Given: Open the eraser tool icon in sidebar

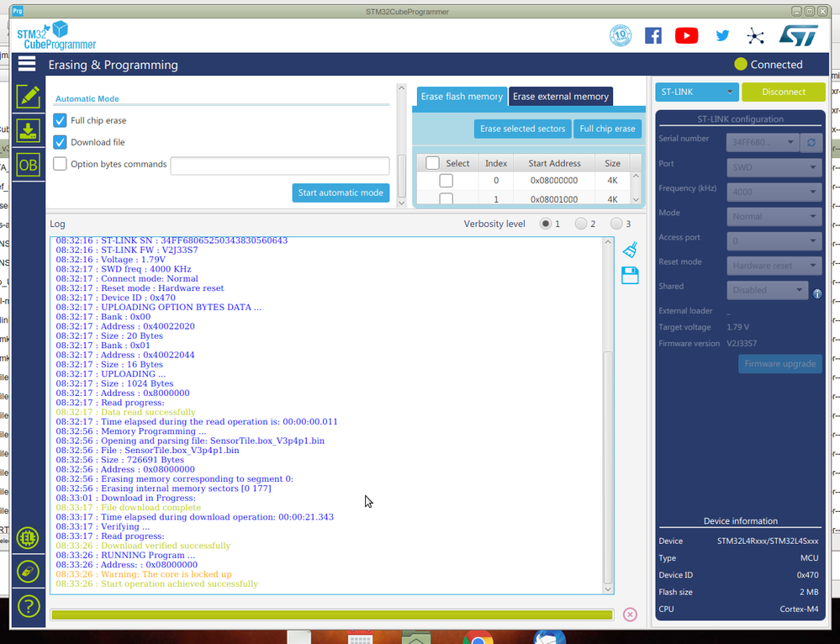Looking at the screenshot, I should tap(28, 572).
